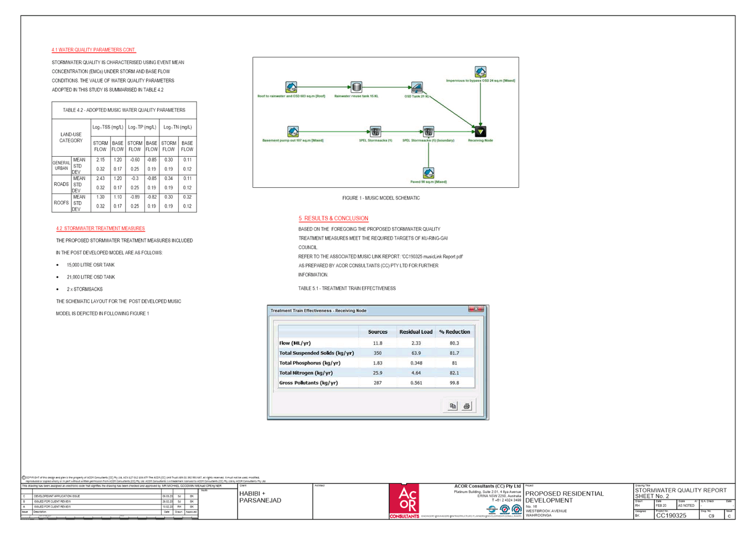
Task: Click the Table 4.2 Adopted MUSIC title cell
Action: tap(124, 110)
